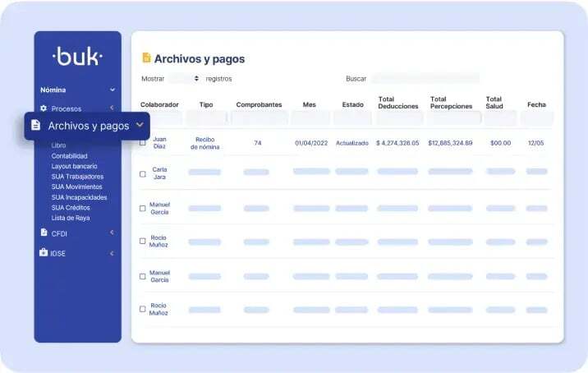
Task: Click the yellow document icon beside page title
Action: (x=146, y=58)
